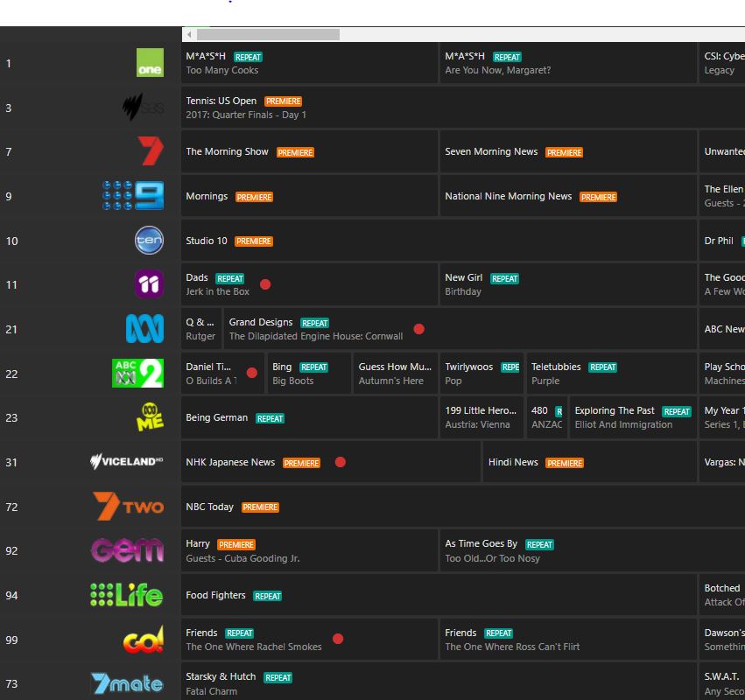
Task: Open M*A*S*H Too Many Cooks program
Action: (309, 63)
